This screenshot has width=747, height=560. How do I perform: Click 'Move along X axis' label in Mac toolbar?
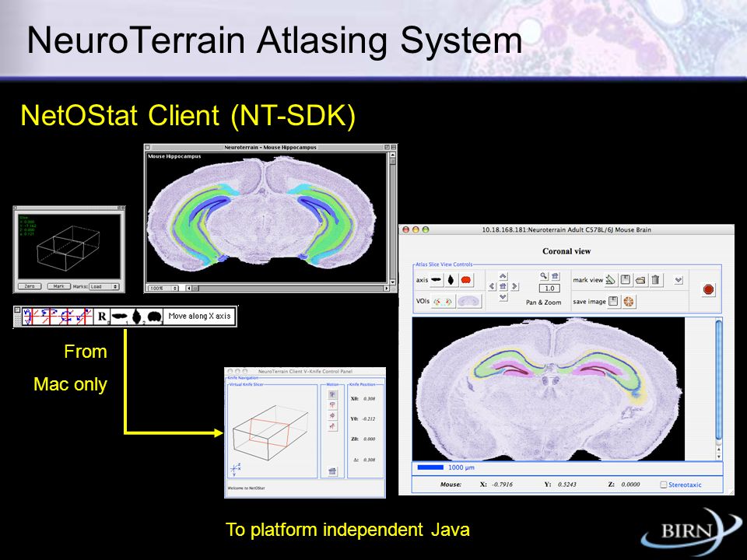(x=199, y=317)
